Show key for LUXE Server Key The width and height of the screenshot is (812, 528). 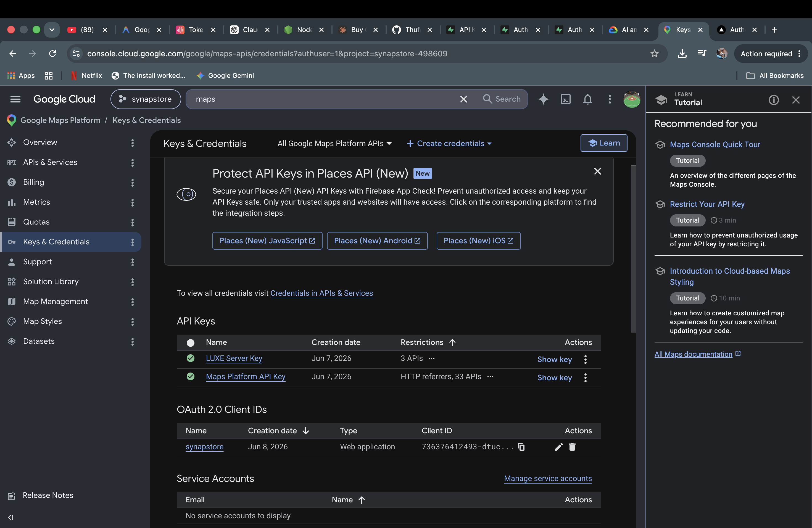click(554, 359)
